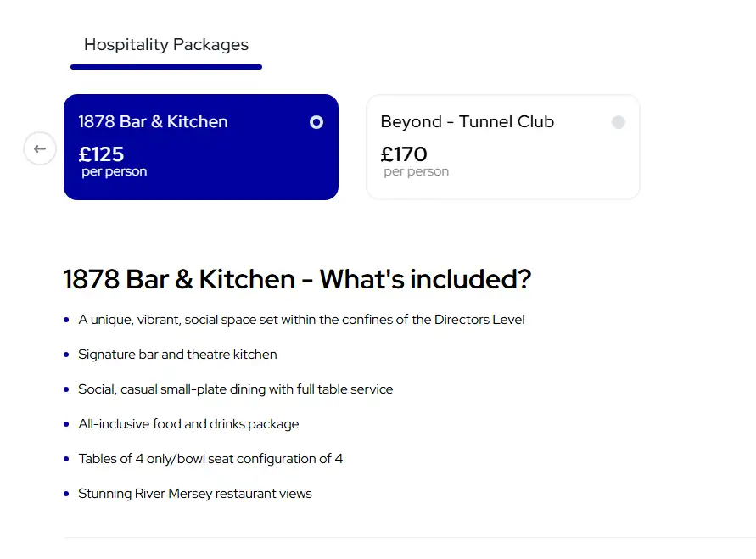Image resolution: width=756 pixels, height=559 pixels.
Task: Click 'Stunning River Mersey restaurant views' item
Action: click(195, 494)
